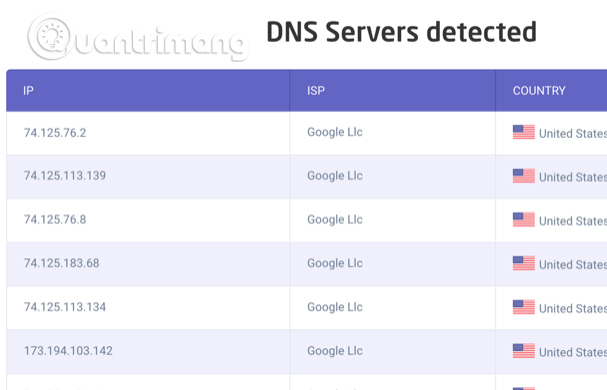
Task: Select IP address 74.125.76.8
Action: coord(55,220)
